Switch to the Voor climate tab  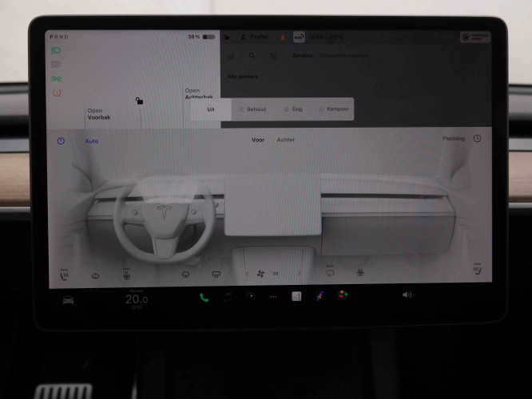click(x=258, y=140)
